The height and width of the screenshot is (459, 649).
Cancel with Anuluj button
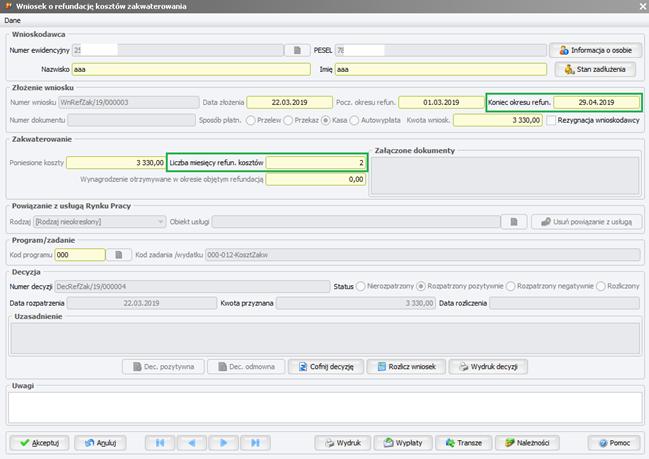point(100,443)
